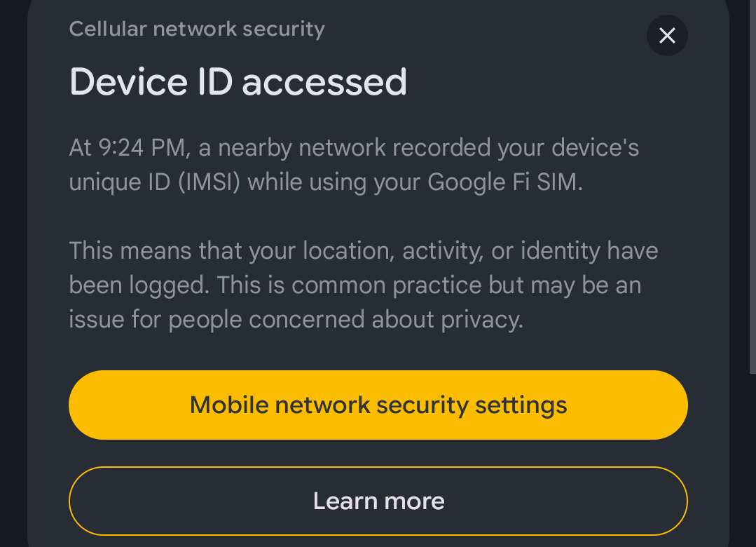Screen dimensions: 756x547
Task: Open Mobile network security settings
Action: [378, 405]
